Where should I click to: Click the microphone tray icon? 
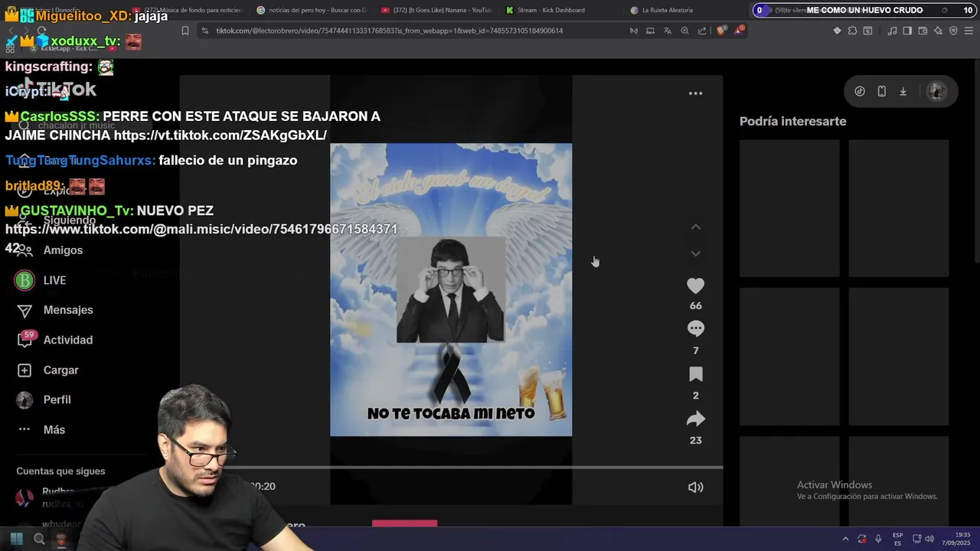pos(878,539)
